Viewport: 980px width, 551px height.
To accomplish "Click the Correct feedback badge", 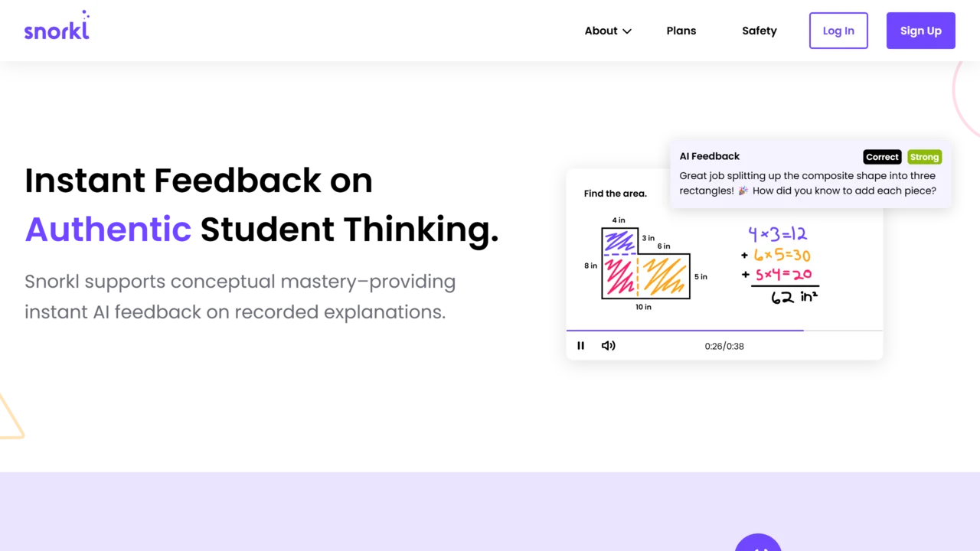I will coord(882,157).
